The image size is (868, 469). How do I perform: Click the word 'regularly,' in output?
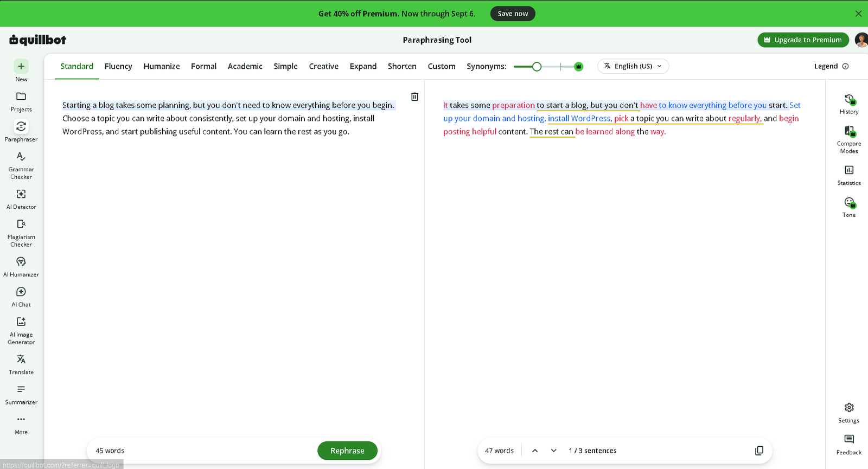(745, 118)
